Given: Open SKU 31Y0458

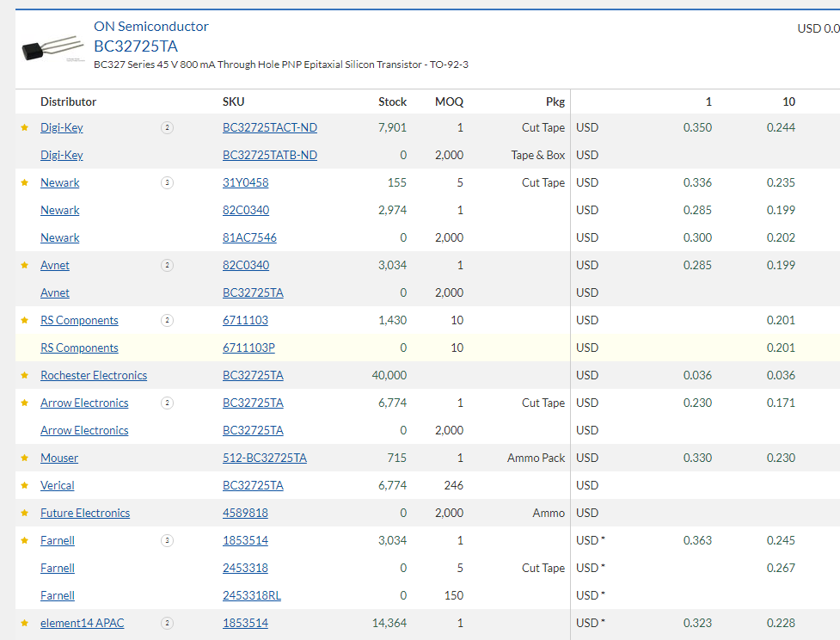Looking at the screenshot, I should pyautogui.click(x=245, y=182).
